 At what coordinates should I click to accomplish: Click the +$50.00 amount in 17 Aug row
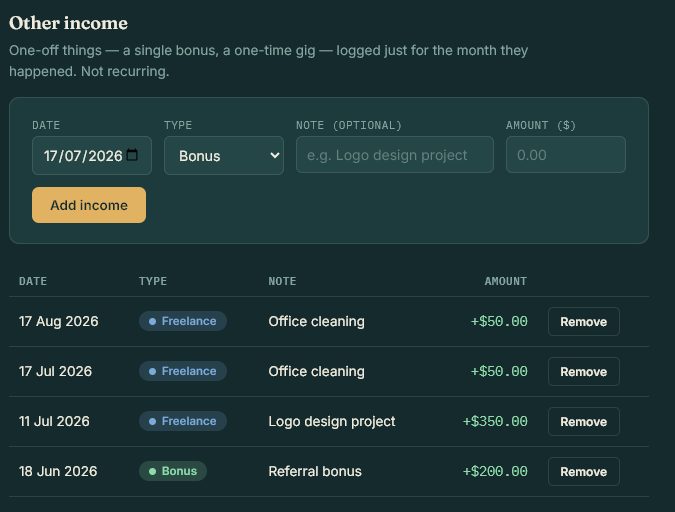(499, 321)
